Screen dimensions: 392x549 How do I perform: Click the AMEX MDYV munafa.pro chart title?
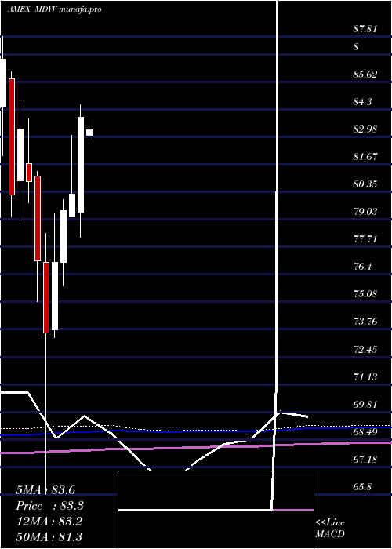54,9
